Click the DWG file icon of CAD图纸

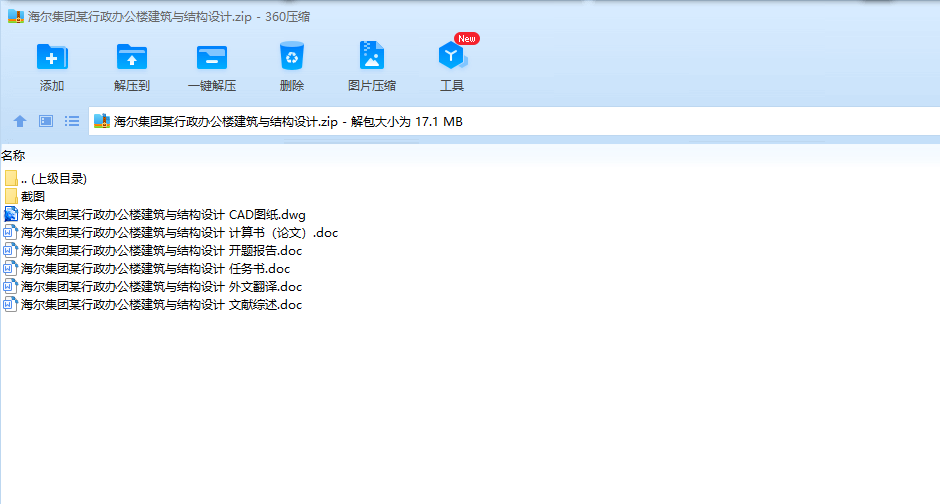tap(11, 214)
